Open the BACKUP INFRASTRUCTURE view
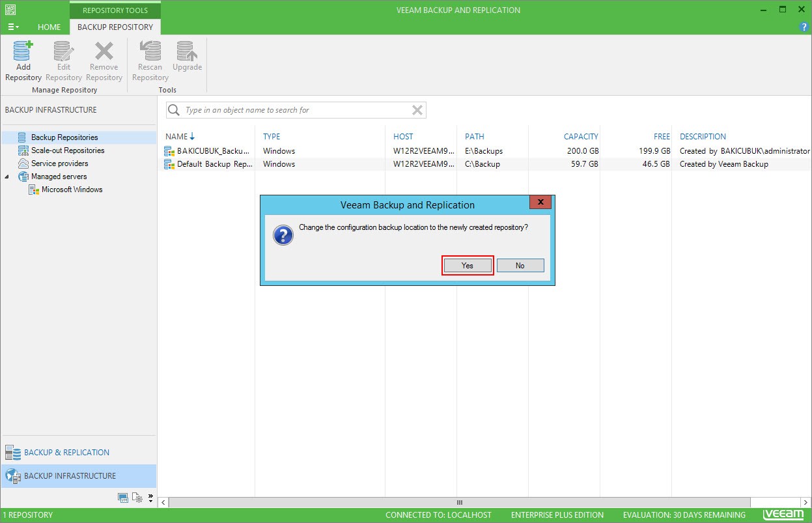The width and height of the screenshot is (812, 523). [79, 476]
